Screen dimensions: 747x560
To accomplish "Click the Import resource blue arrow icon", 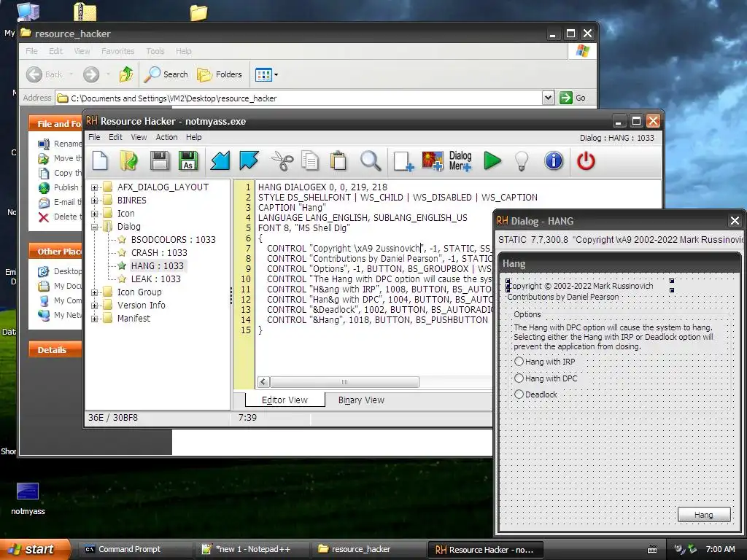I will [x=220, y=160].
